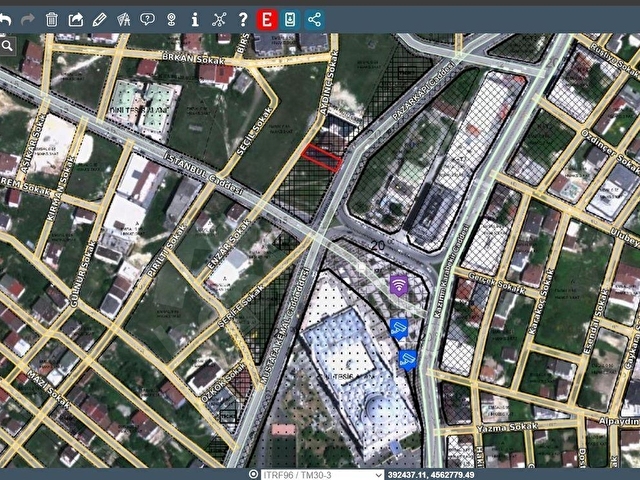The width and height of the screenshot is (640, 480).
Task: Click the trash delete icon
Action: click(51, 19)
